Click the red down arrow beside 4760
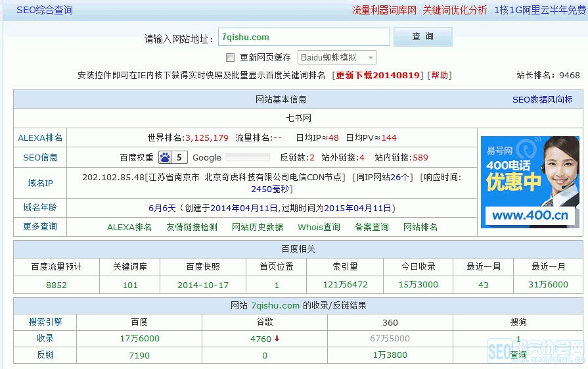 pos(277,339)
